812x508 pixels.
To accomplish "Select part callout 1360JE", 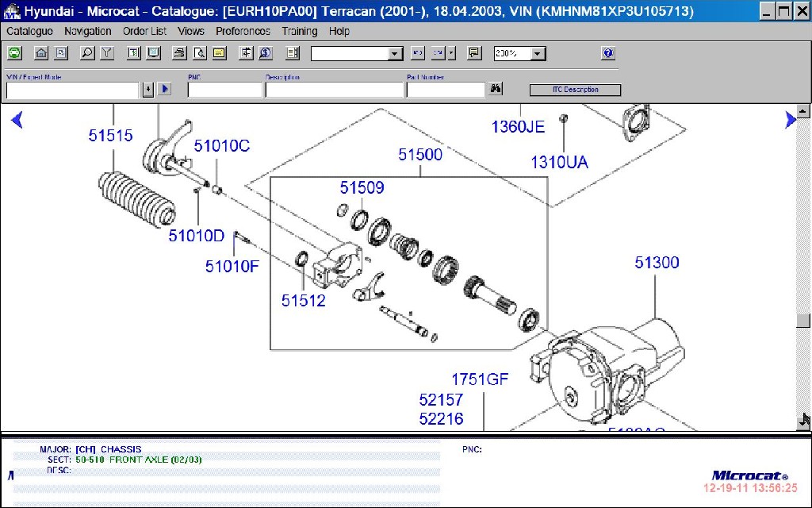I will click(x=518, y=127).
